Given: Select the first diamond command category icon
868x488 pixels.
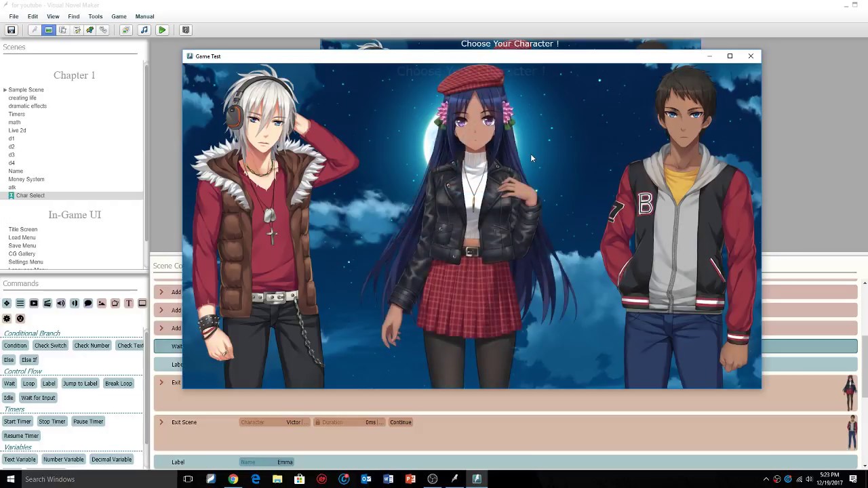Looking at the screenshot, I should pyautogui.click(x=7, y=304).
